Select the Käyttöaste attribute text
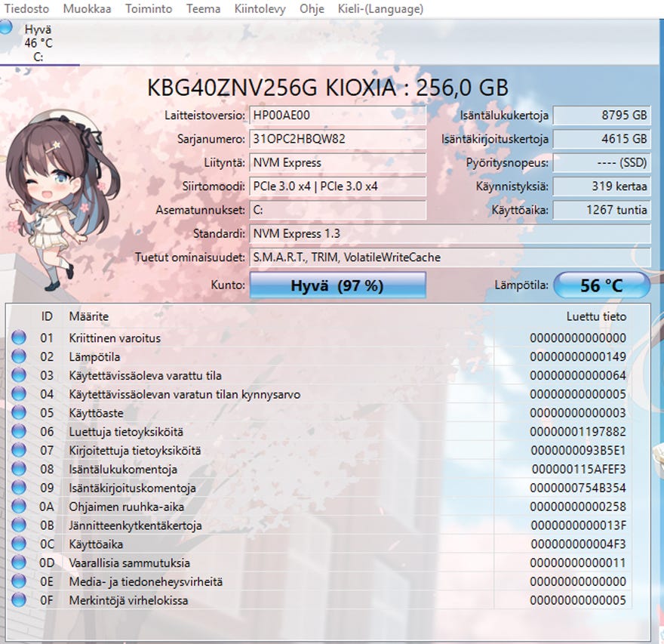The image size is (664, 644). pyautogui.click(x=96, y=413)
